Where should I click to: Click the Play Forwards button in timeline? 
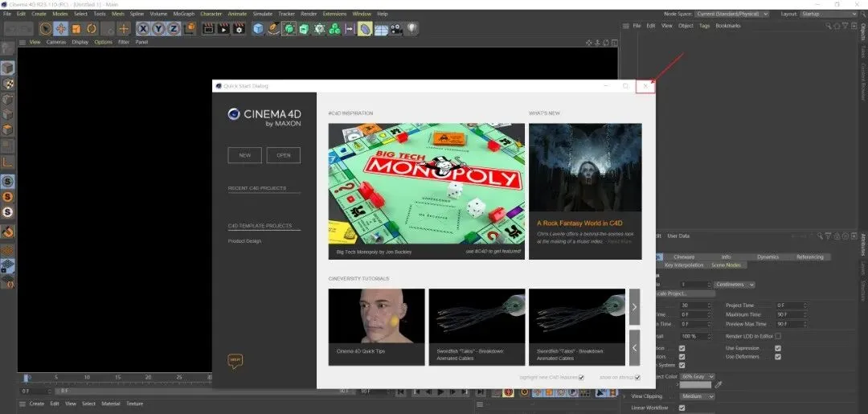(440, 391)
